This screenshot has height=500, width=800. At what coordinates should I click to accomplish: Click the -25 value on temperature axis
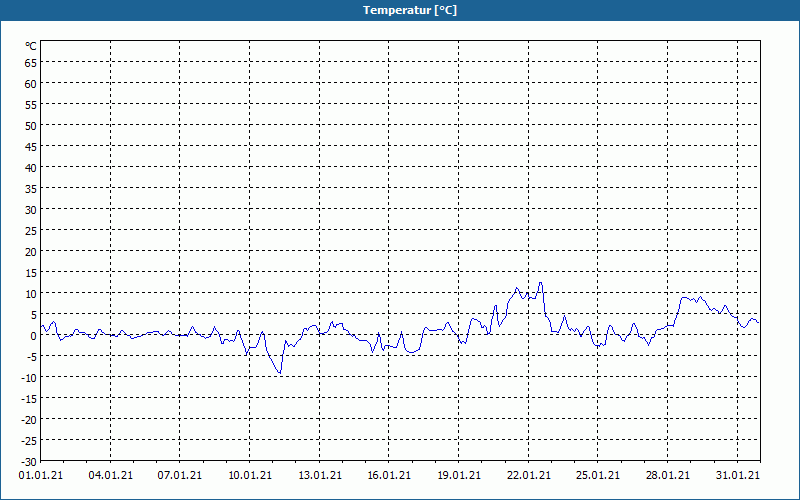pyautogui.click(x=29, y=441)
